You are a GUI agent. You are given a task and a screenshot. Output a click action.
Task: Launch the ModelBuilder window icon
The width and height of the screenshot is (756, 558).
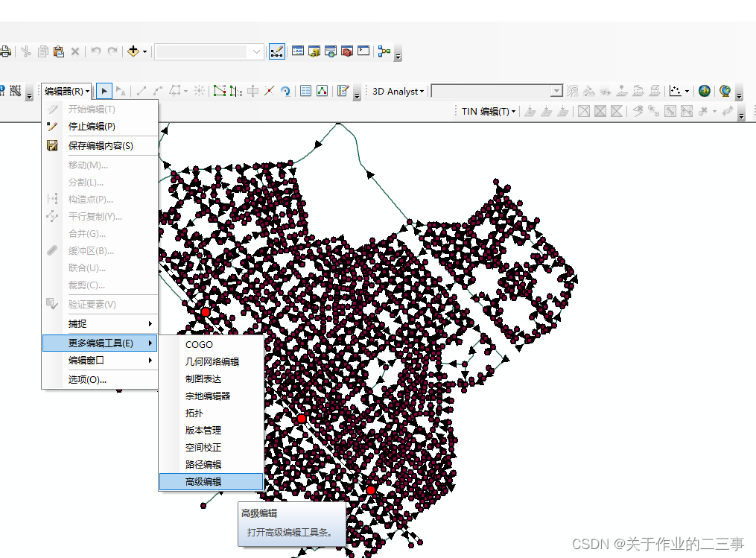[384, 51]
